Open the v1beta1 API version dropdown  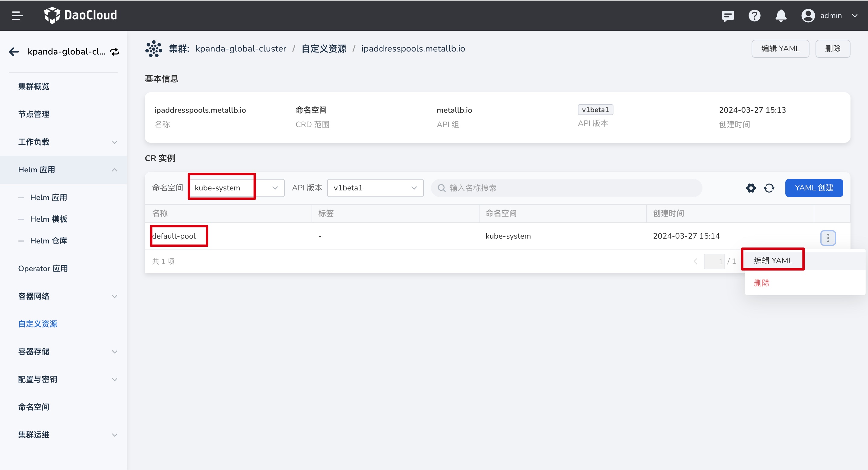pyautogui.click(x=375, y=188)
